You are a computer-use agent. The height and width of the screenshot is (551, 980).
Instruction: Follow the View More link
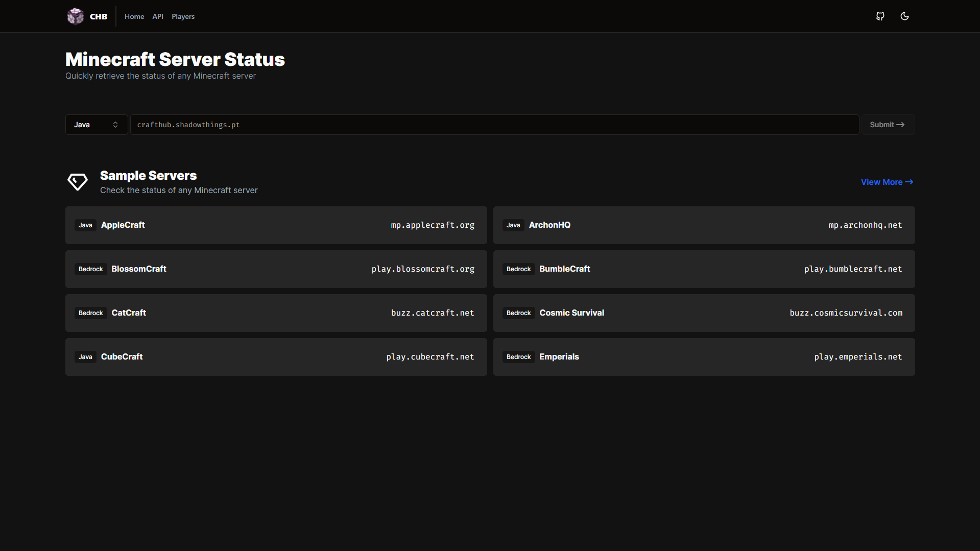tap(887, 182)
